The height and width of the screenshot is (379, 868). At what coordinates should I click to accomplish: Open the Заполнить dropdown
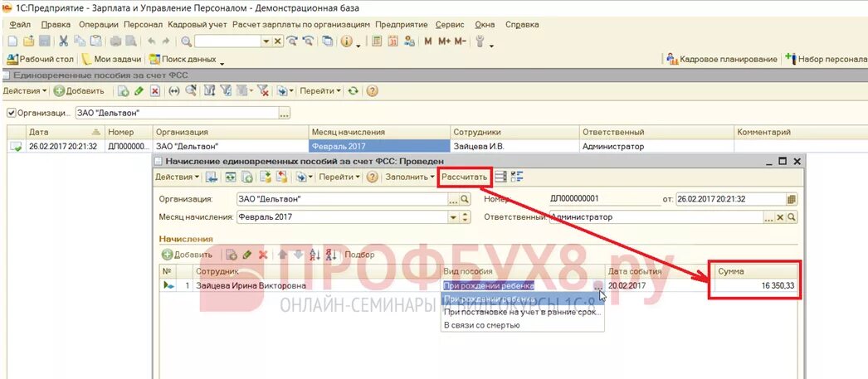tap(410, 177)
